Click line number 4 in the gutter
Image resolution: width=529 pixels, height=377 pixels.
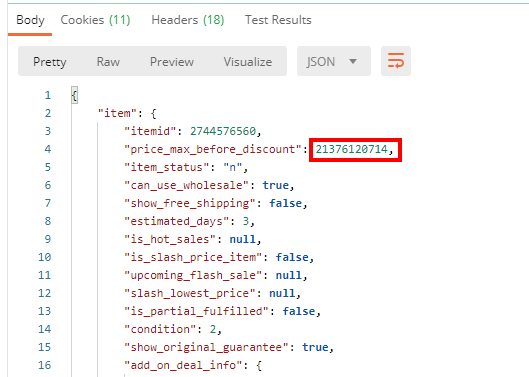coord(48,149)
